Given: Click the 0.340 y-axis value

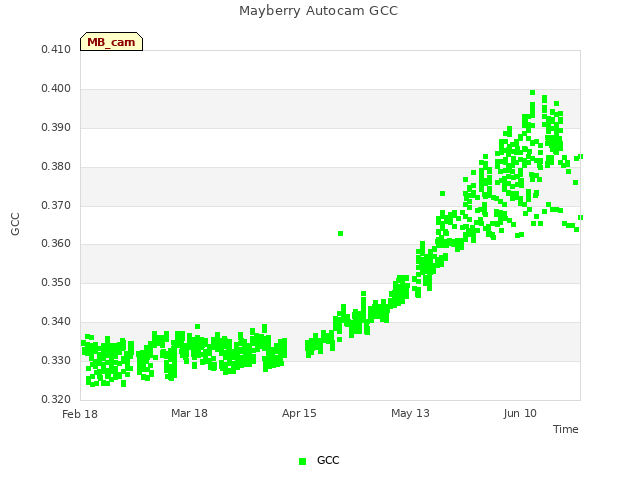Looking at the screenshot, I should tap(56, 322).
